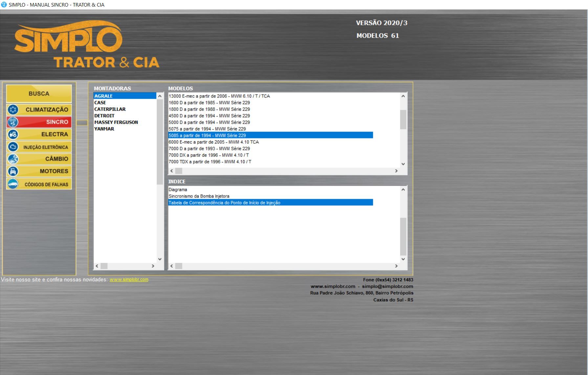
Task: Click the gears icon beside Sincro
Action: [13, 122]
